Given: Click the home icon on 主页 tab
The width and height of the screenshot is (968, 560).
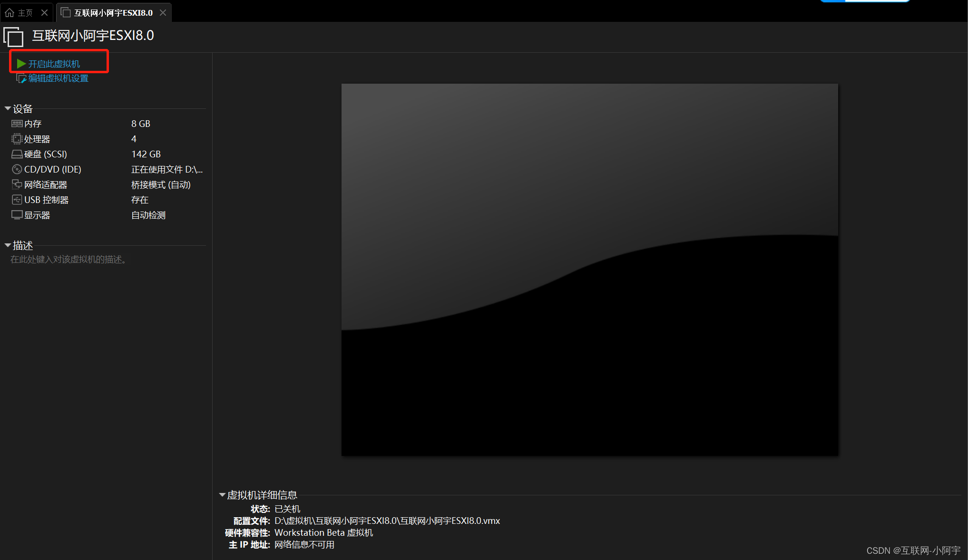Looking at the screenshot, I should coord(10,12).
